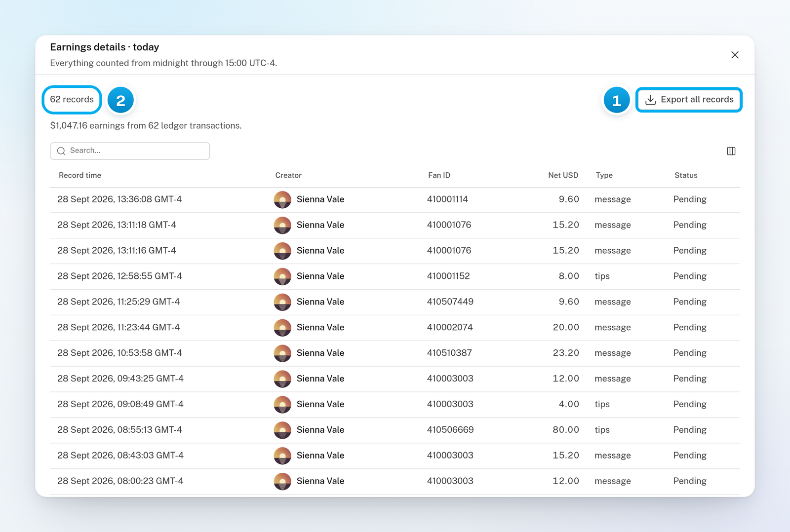Click the Creator column header
Screen dimensions: 790x532
[x=288, y=175]
